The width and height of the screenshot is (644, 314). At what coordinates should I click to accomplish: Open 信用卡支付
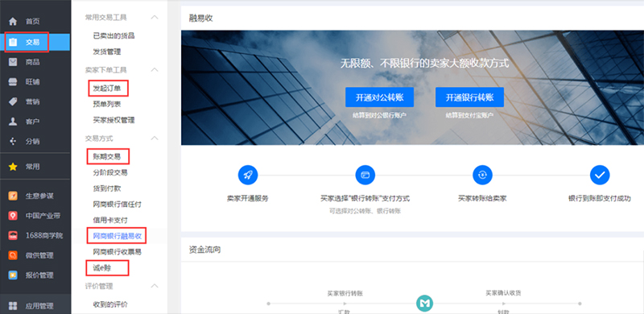pos(110,221)
